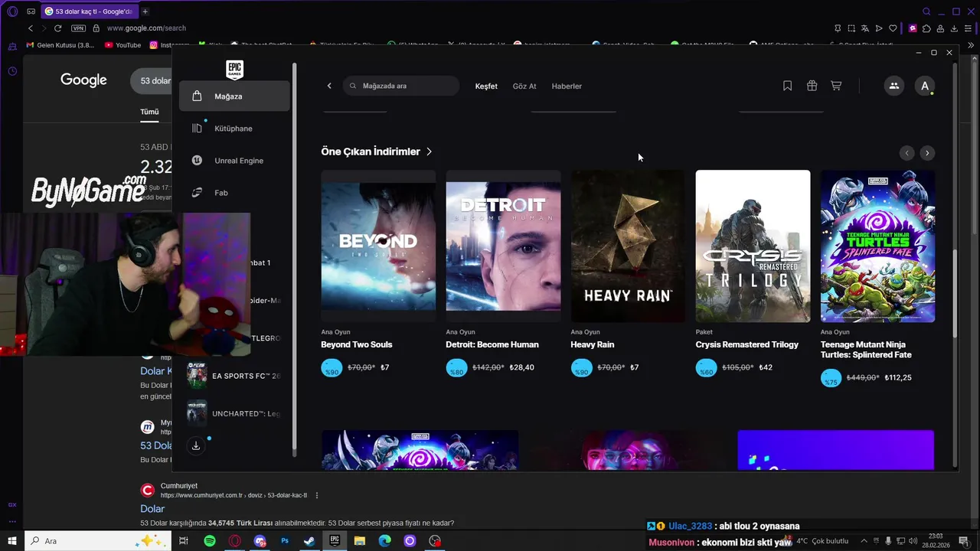Open the Kütüphane library in sidebar
Image resolution: width=980 pixels, height=551 pixels.
pos(234,129)
